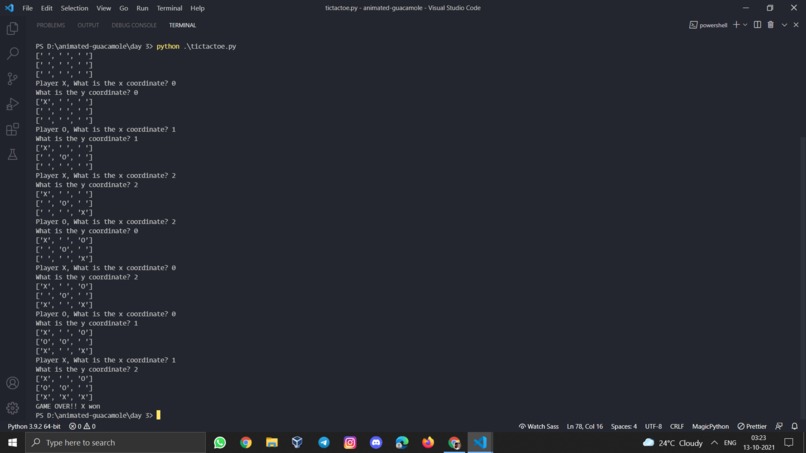806x453 pixels.
Task: Switch to the DEBUG CONSOLE tab
Action: click(x=134, y=25)
